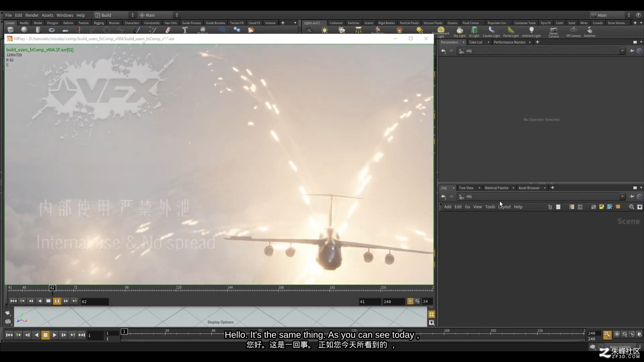Open the Render menu
Screen dimensions: 644x362
[32, 15]
